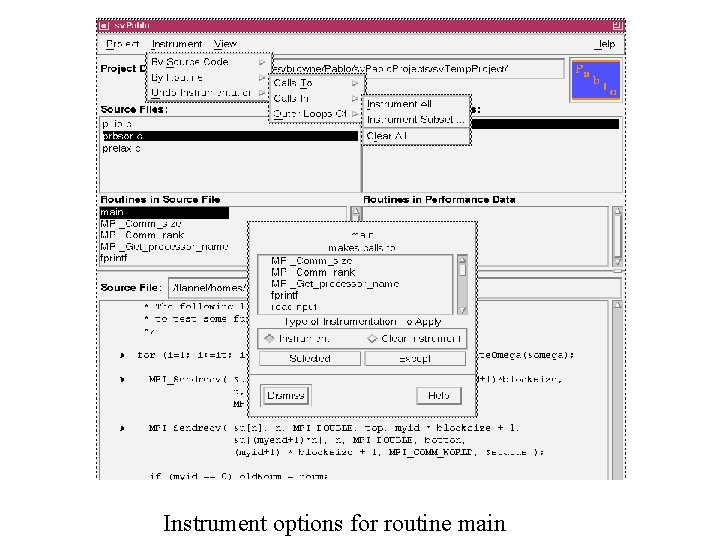
Task: Click the marker beside the first MPI_Sendrecv line
Action: tap(122, 379)
